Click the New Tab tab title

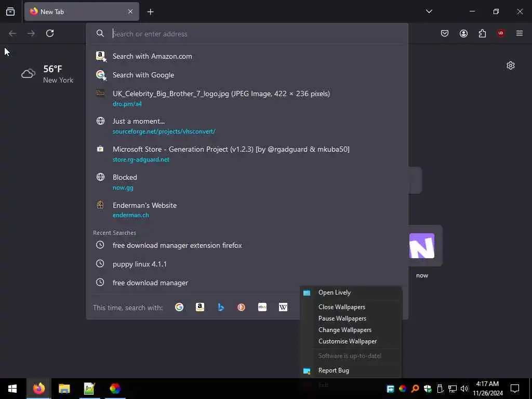point(52,12)
